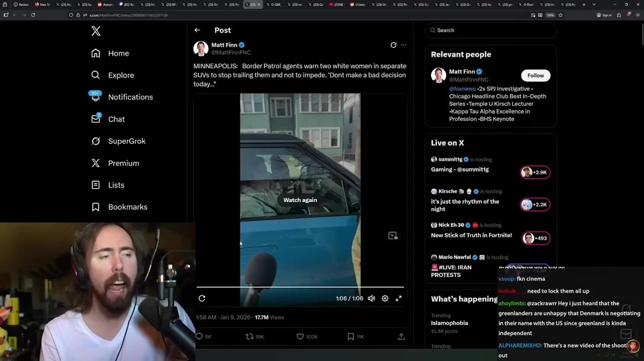Mute the video volume

click(371, 298)
